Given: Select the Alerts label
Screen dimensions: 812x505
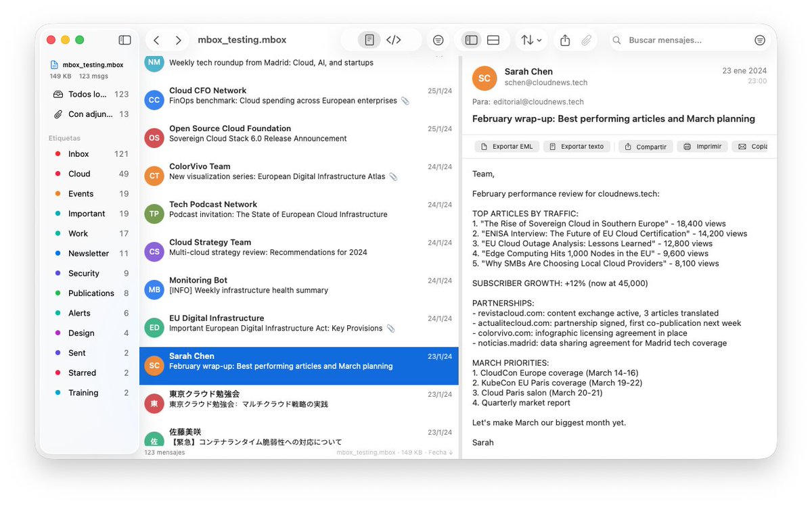Looking at the screenshot, I should (x=90, y=313).
